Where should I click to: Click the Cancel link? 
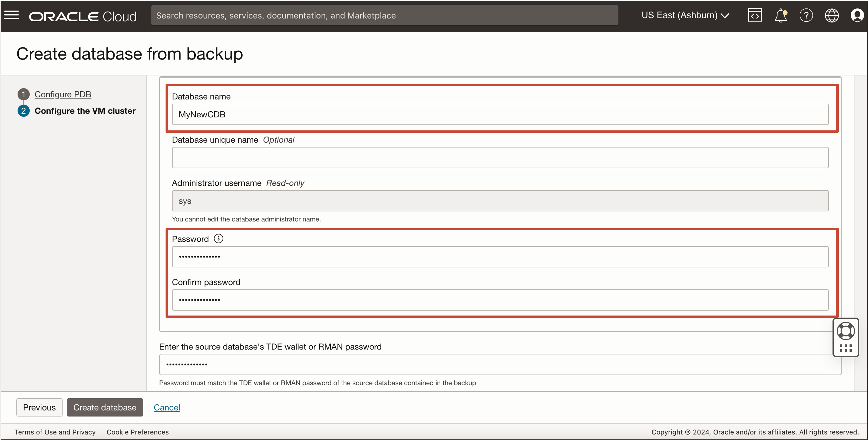coord(167,407)
